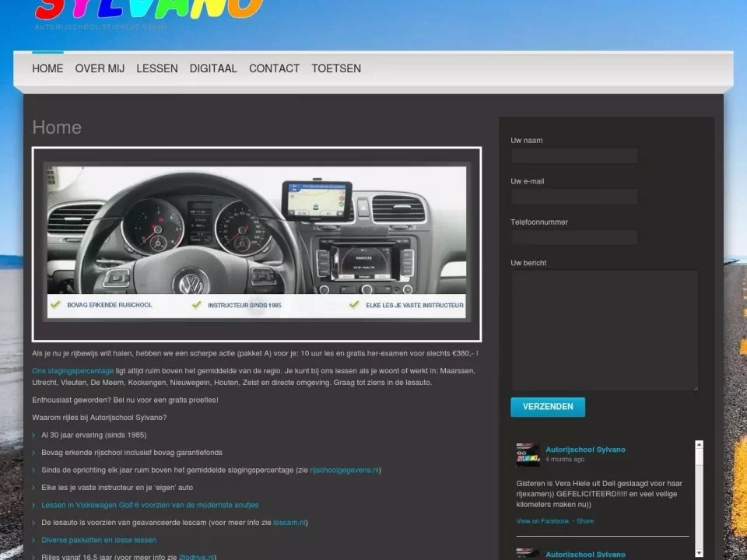Open the HOME menu item
Screen dimensions: 747x560
click(x=47, y=68)
